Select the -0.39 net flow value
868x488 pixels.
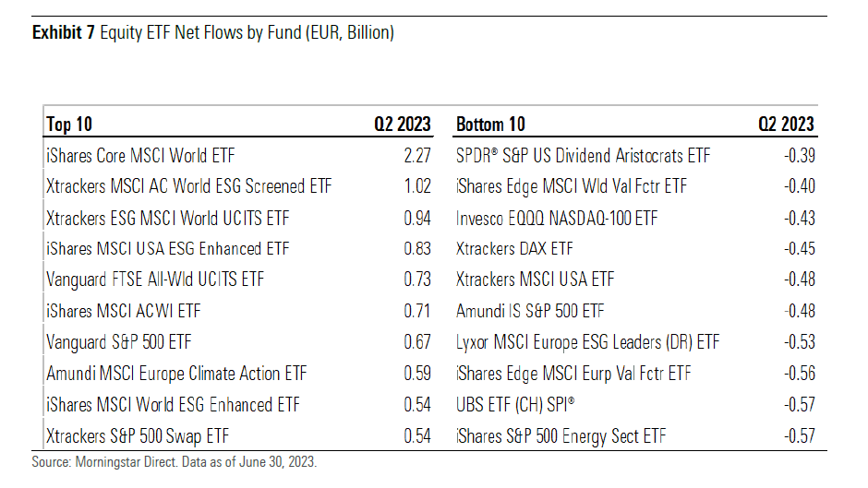coord(797,156)
